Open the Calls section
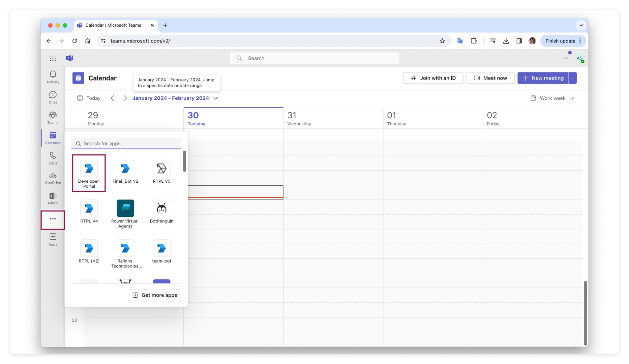Viewport: 629px width, 364px height. point(53,158)
